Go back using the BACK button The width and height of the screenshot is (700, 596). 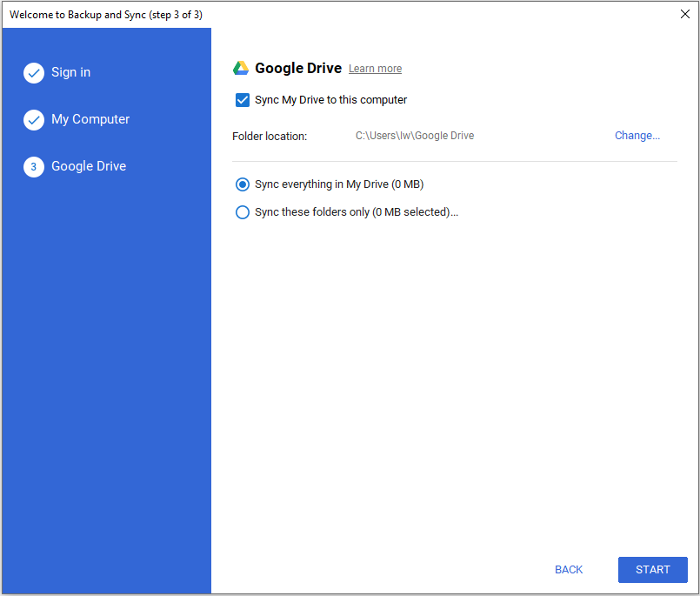click(x=569, y=570)
